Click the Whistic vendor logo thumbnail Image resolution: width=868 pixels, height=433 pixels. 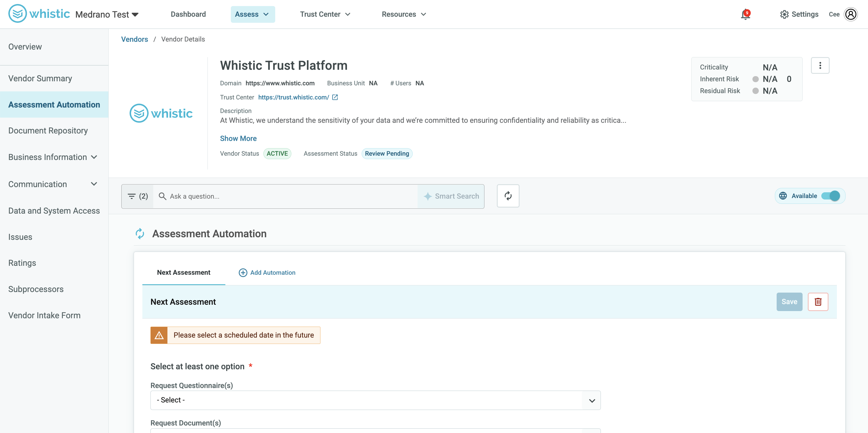161,113
